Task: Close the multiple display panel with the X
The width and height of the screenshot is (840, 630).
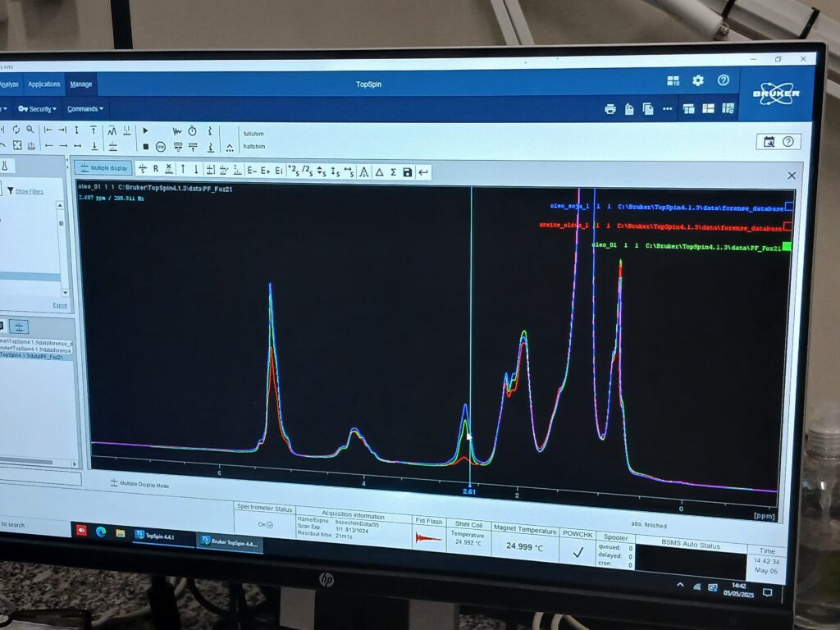Action: [x=792, y=176]
